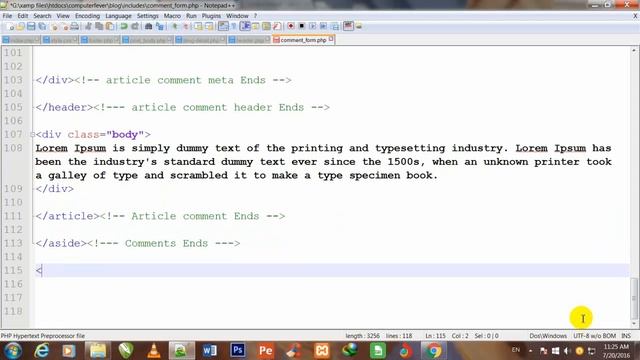This screenshot has width=640, height=360.
Task: Click the 'Dos\Windows' status bar entry
Action: tap(548, 336)
